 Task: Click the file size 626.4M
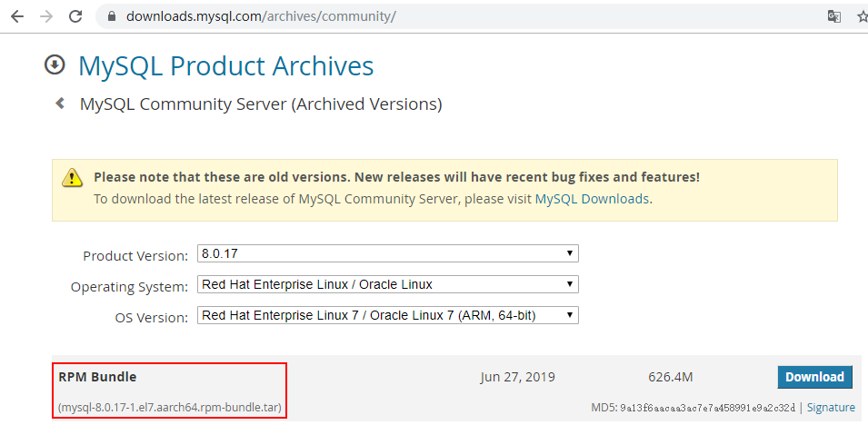click(x=671, y=378)
